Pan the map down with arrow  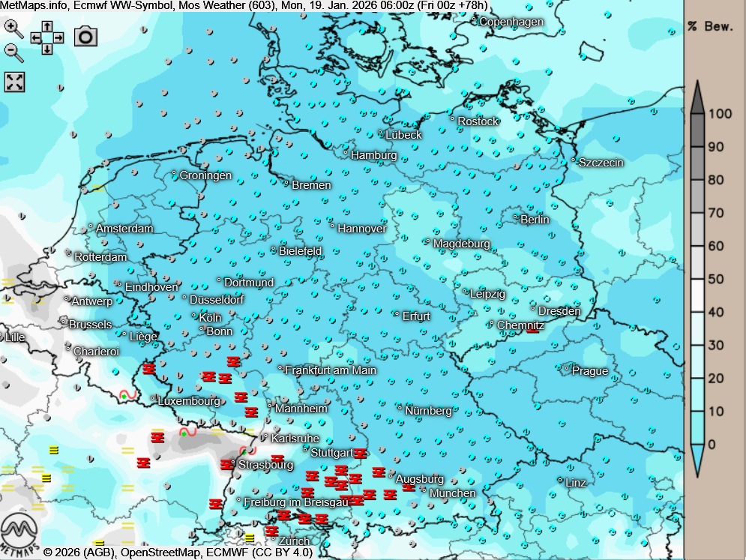coord(46,49)
